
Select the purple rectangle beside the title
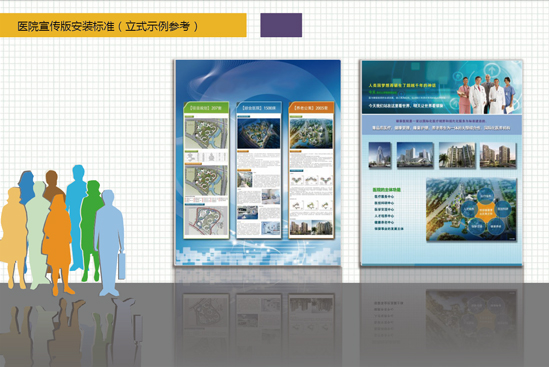pos(281,25)
